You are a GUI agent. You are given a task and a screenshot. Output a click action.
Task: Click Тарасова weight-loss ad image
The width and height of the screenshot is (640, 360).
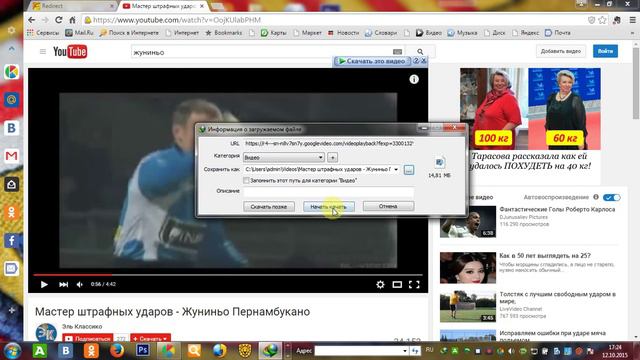click(530, 109)
